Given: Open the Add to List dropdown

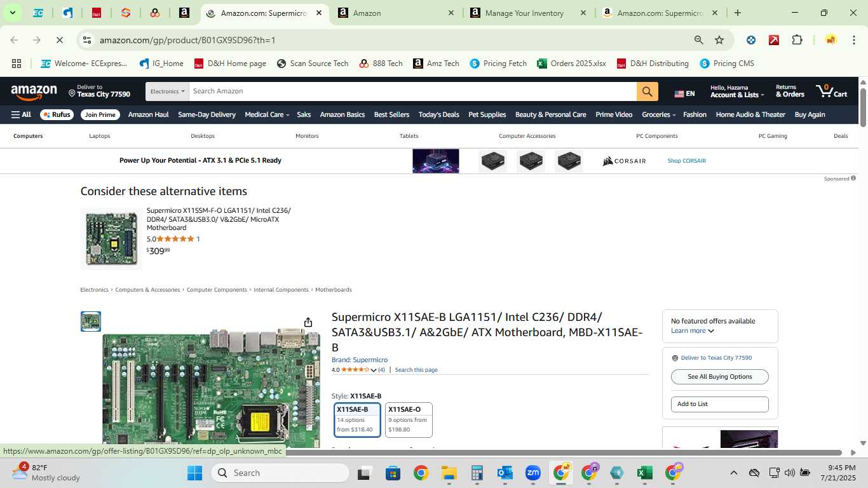Looking at the screenshot, I should tap(719, 404).
